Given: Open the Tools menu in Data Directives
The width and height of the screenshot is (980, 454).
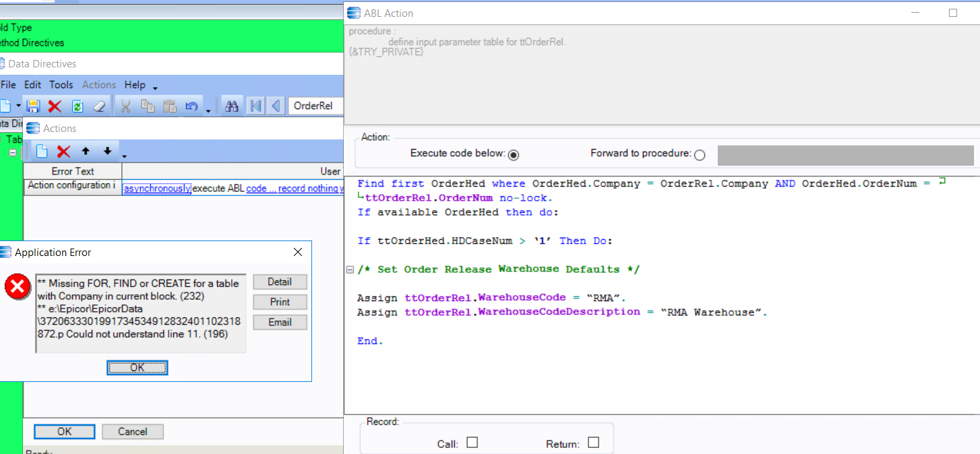Looking at the screenshot, I should (x=61, y=85).
